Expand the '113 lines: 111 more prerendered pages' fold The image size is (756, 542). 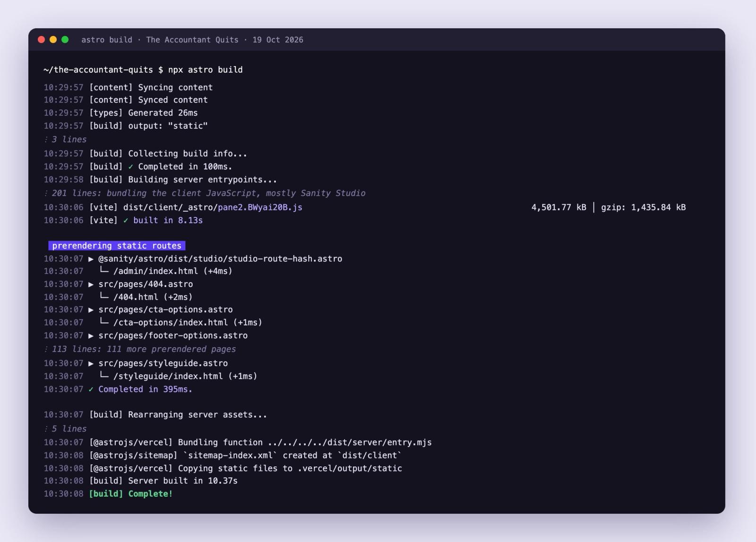click(x=140, y=349)
